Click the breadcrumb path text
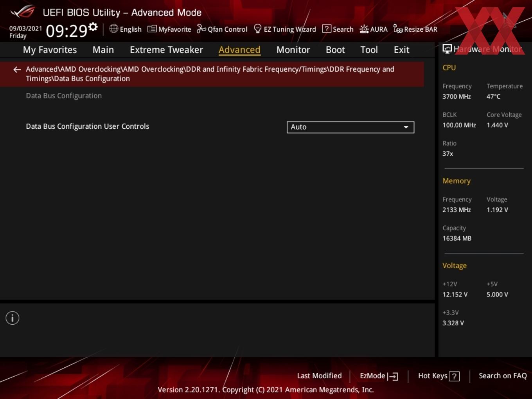Viewport: 532px width, 399px height. pyautogui.click(x=210, y=74)
